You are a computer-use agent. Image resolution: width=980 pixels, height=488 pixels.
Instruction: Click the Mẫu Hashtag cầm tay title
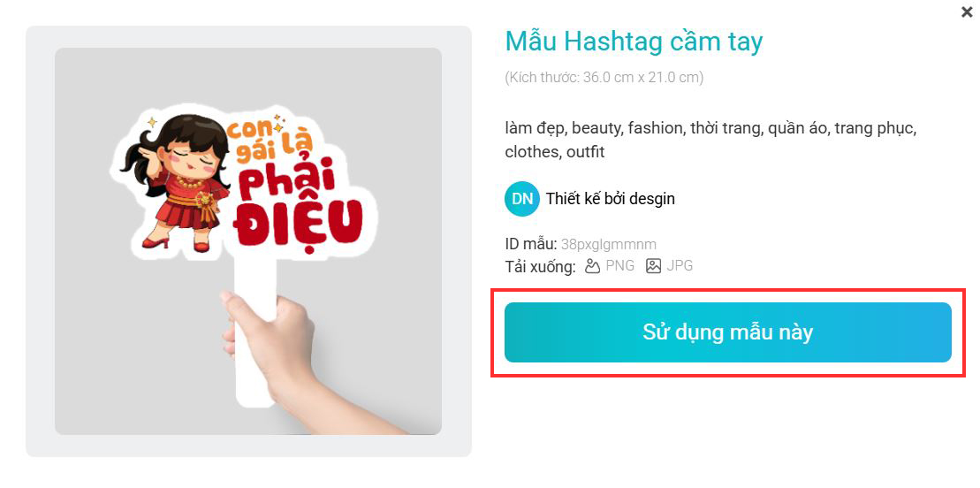tap(633, 42)
